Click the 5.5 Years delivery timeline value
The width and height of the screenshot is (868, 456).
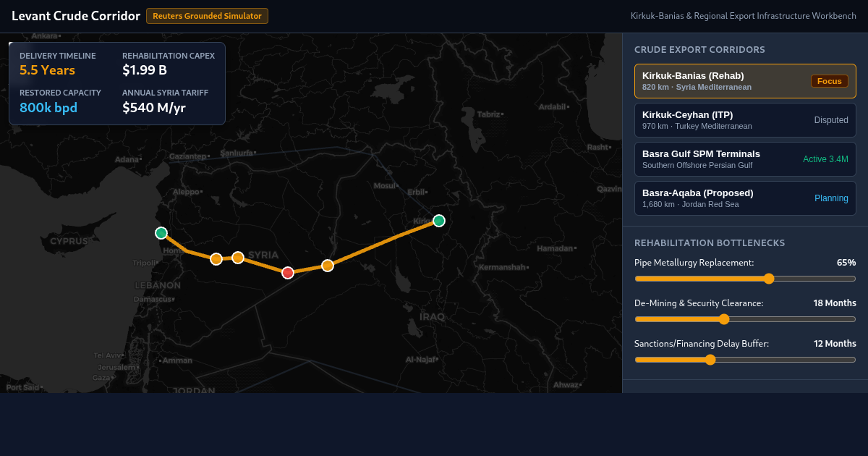tap(47, 70)
